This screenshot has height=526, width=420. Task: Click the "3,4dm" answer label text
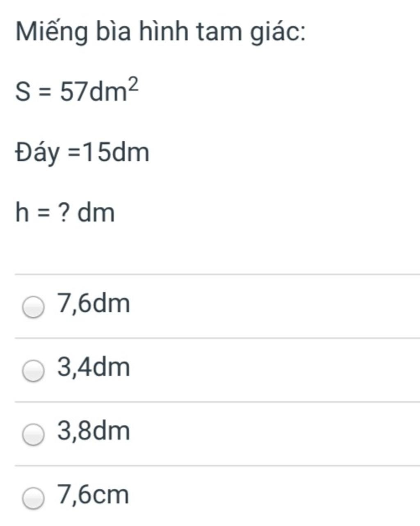(94, 367)
